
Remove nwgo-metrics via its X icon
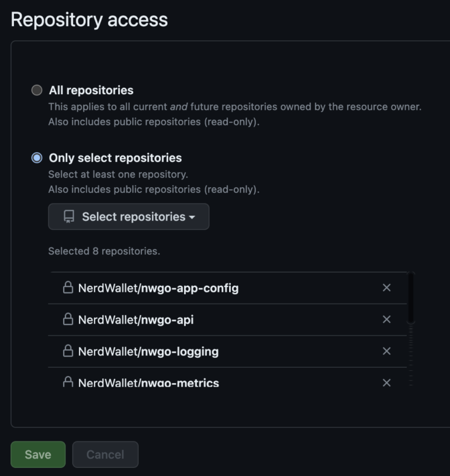(386, 382)
